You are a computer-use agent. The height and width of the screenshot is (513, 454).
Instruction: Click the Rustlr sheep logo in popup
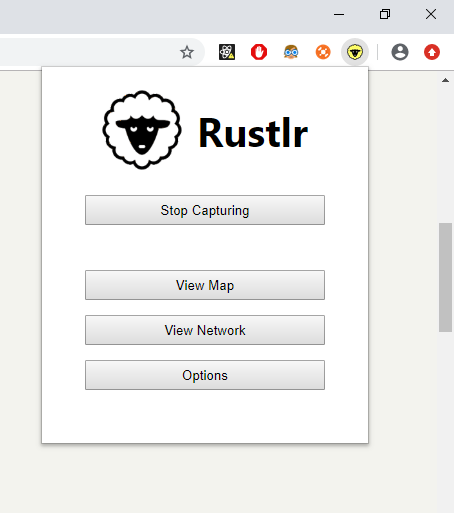[x=142, y=130]
